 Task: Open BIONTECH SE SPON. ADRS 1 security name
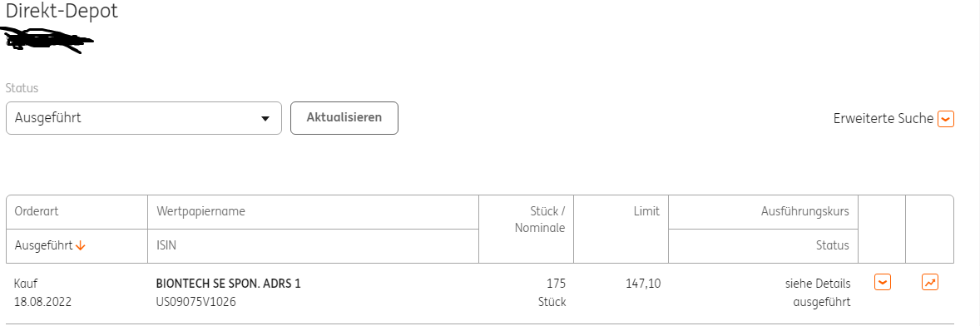228,284
